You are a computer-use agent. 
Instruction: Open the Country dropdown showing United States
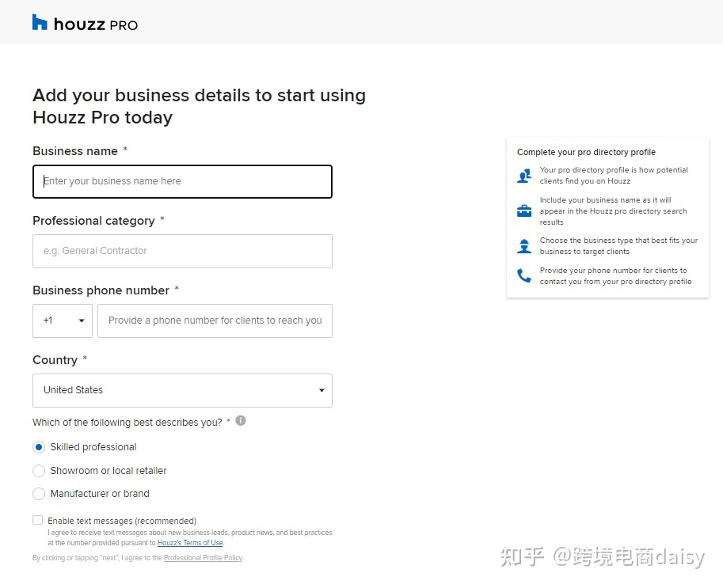click(x=182, y=390)
